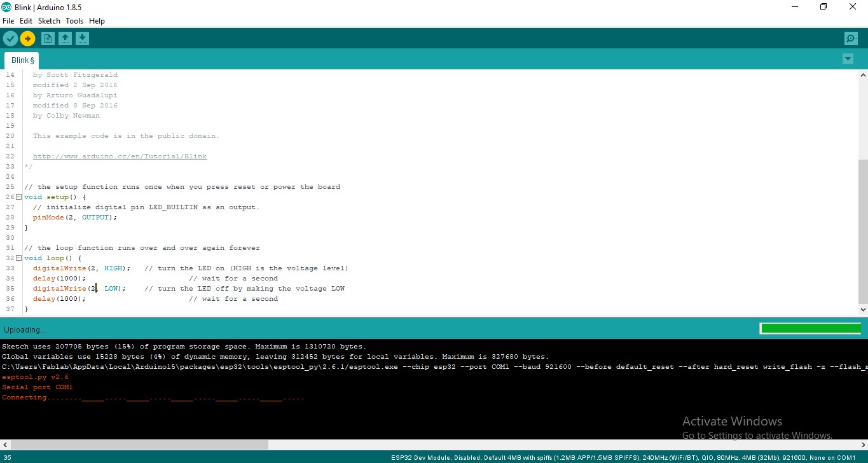This screenshot has height=463, width=868.
Task: Click the editor vertical scrollbar thumb
Action: 862,230
